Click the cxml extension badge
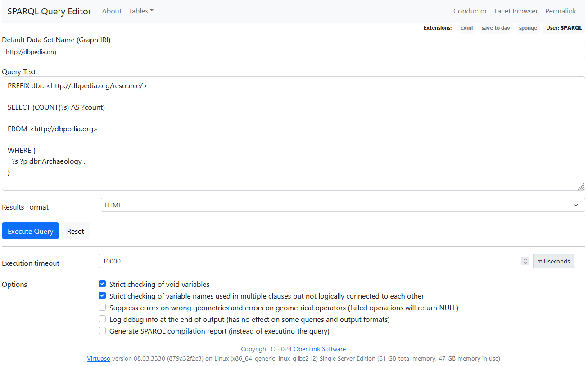588x366 pixels. [x=466, y=28]
